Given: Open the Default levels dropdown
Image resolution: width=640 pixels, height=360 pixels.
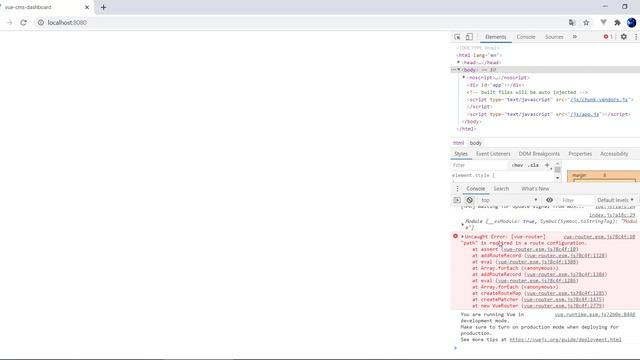Looking at the screenshot, I should [615, 200].
